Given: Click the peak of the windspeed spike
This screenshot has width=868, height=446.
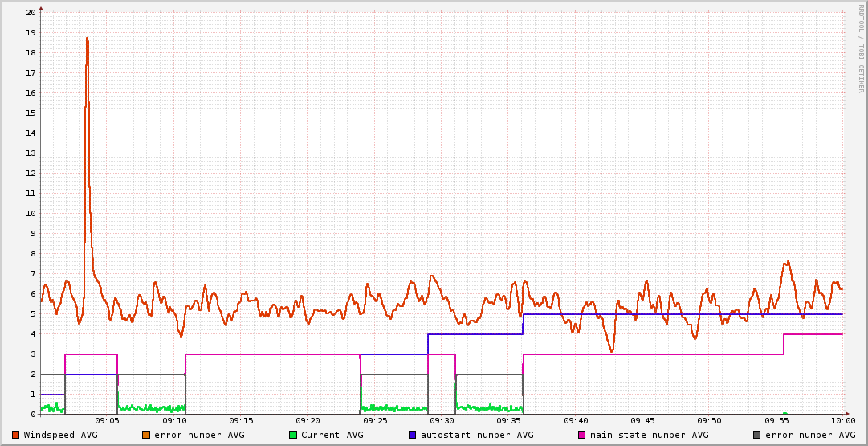Looking at the screenshot, I should coord(87,38).
